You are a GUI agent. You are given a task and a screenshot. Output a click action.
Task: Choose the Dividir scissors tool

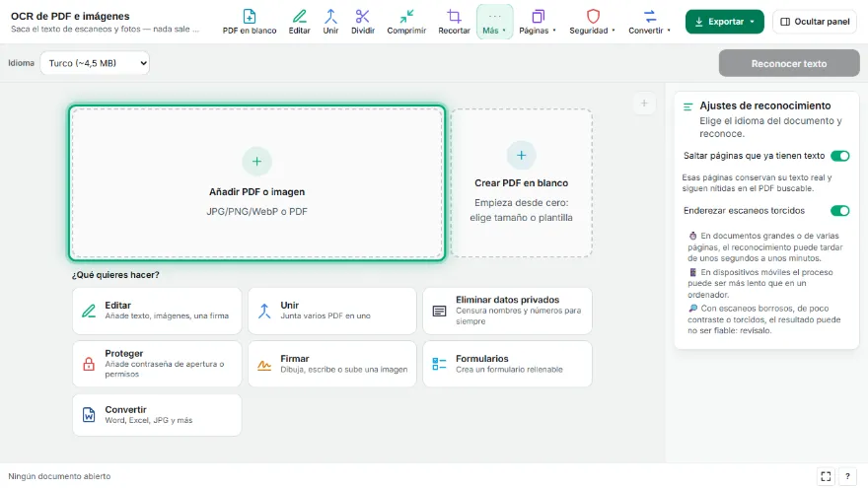pos(363,22)
